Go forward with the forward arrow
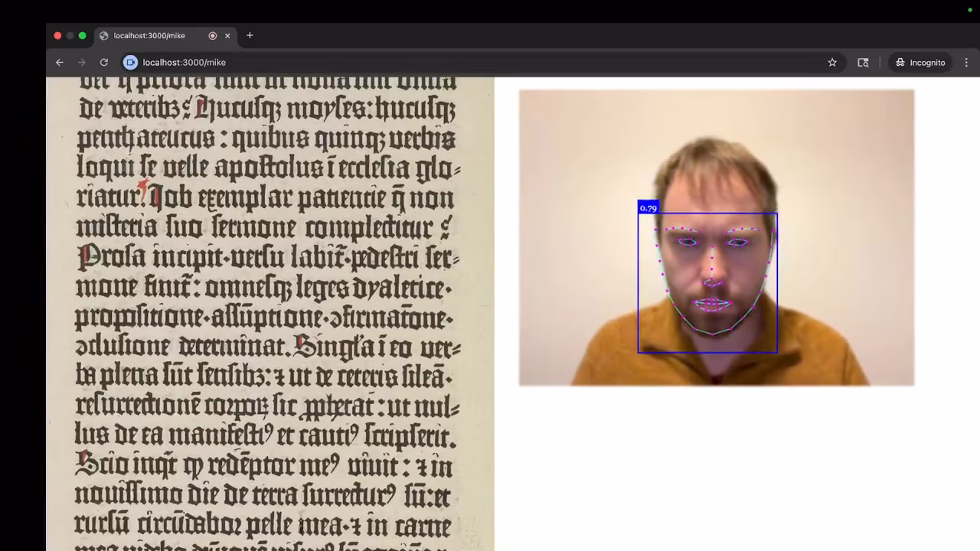This screenshot has height=551, width=980. pos(82,63)
